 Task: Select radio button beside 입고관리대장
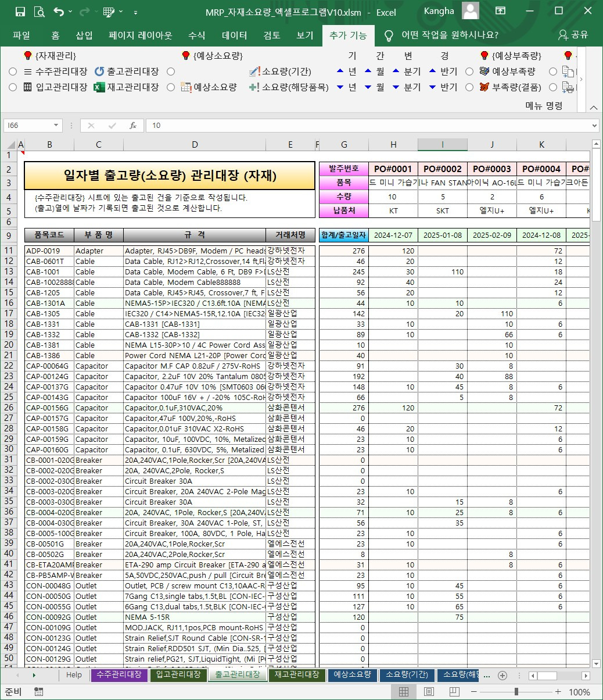coord(13,87)
